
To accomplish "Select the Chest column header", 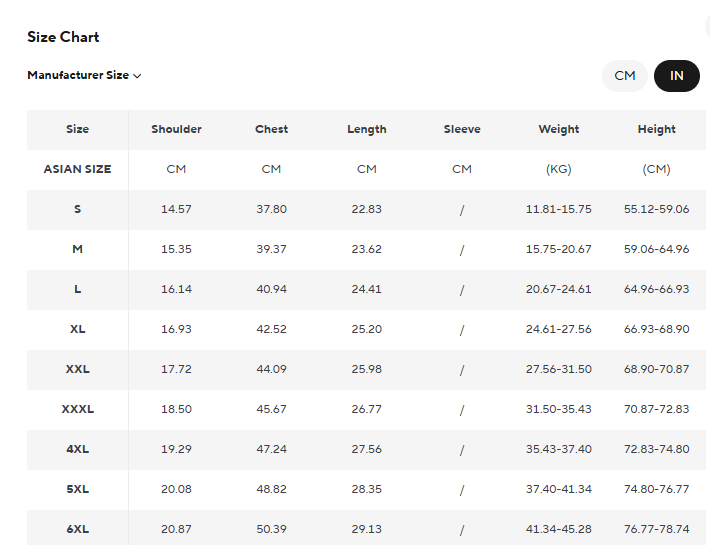I will point(271,129).
